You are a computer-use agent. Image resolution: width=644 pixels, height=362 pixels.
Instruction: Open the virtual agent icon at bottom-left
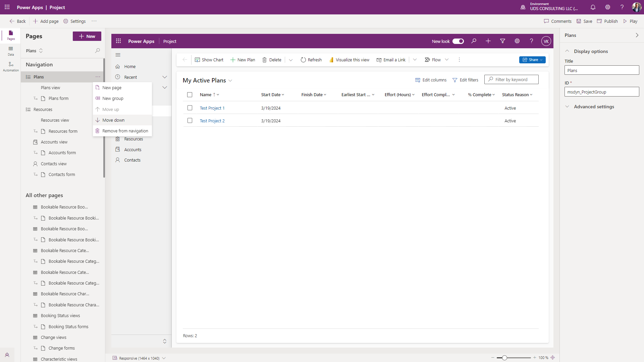point(7,355)
